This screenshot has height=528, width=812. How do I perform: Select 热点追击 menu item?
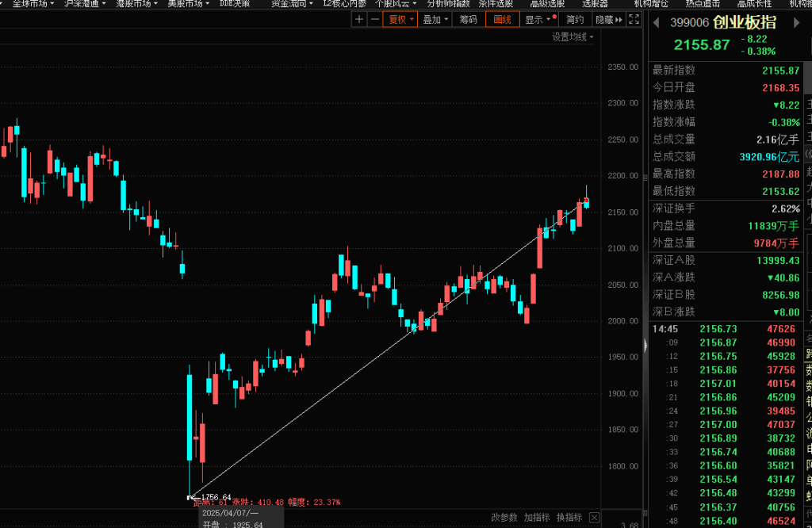703,4
